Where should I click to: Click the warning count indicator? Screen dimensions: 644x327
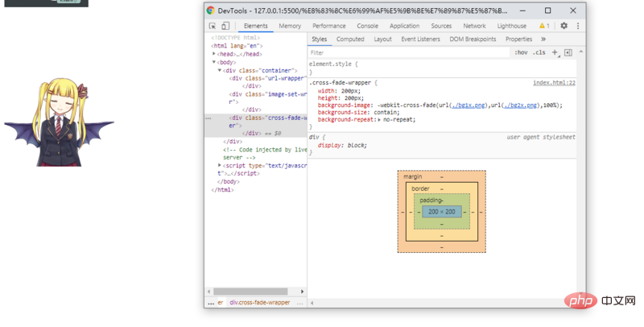point(544,26)
